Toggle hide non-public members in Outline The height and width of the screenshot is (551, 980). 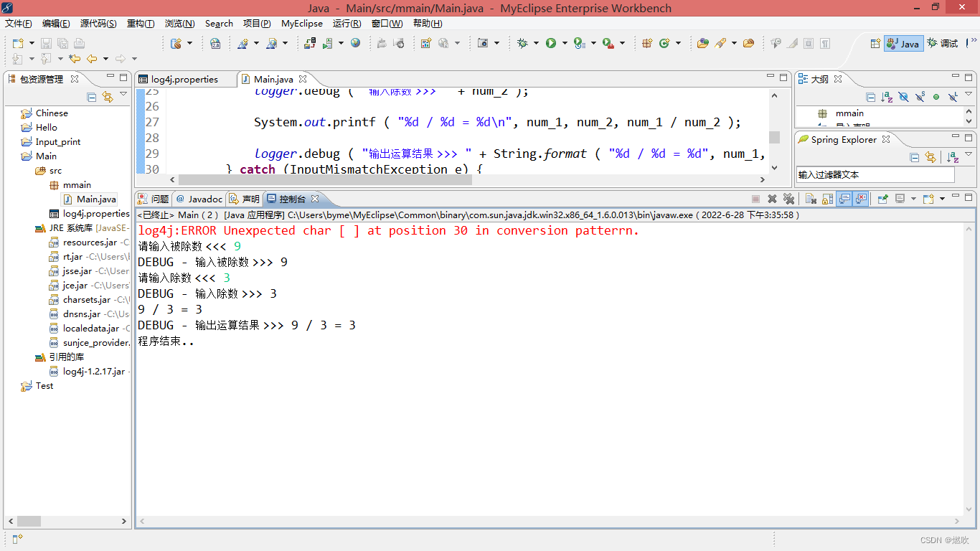pos(936,97)
